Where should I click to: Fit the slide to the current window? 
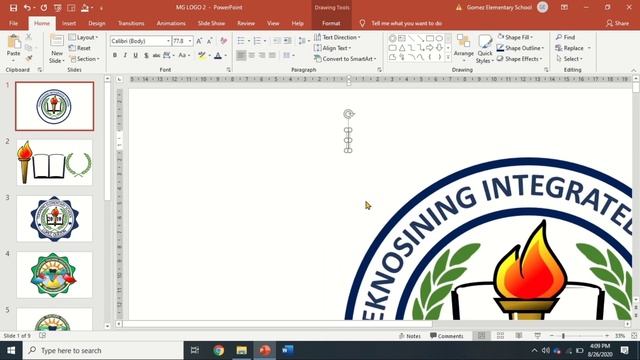634,336
